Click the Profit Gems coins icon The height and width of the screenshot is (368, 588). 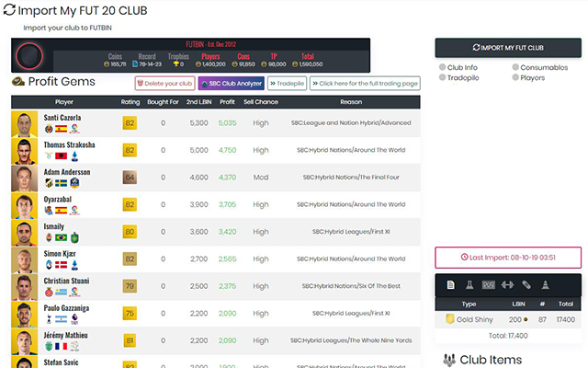pos(18,81)
